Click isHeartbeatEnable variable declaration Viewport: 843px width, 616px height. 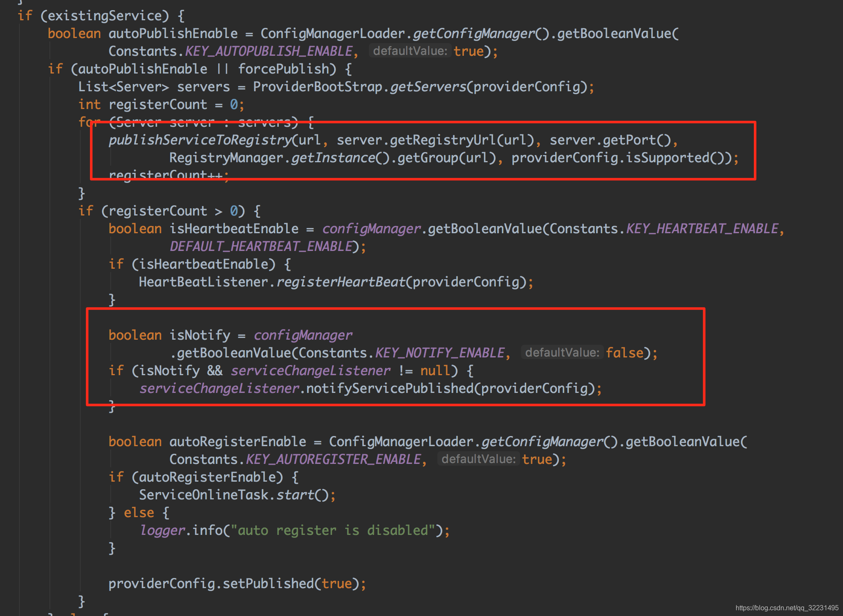[234, 229]
